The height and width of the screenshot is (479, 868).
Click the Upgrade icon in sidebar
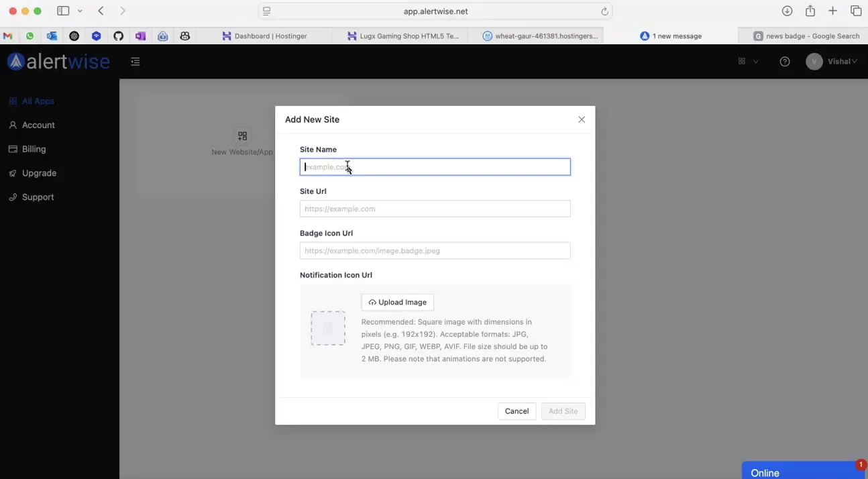coord(12,173)
